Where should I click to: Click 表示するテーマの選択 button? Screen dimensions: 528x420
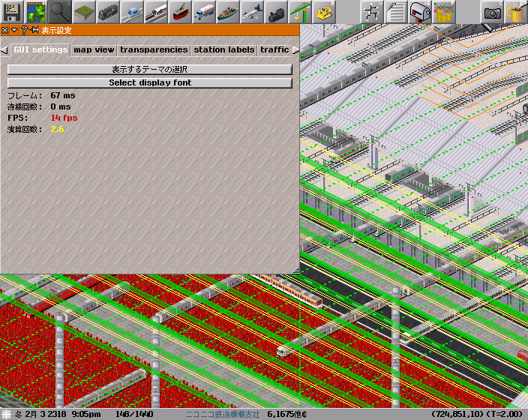(150, 70)
